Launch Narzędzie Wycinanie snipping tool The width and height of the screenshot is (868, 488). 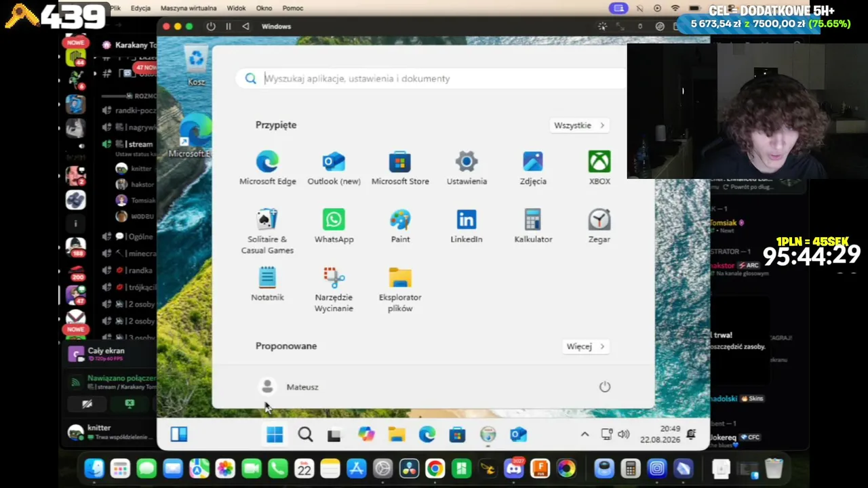pos(334,289)
